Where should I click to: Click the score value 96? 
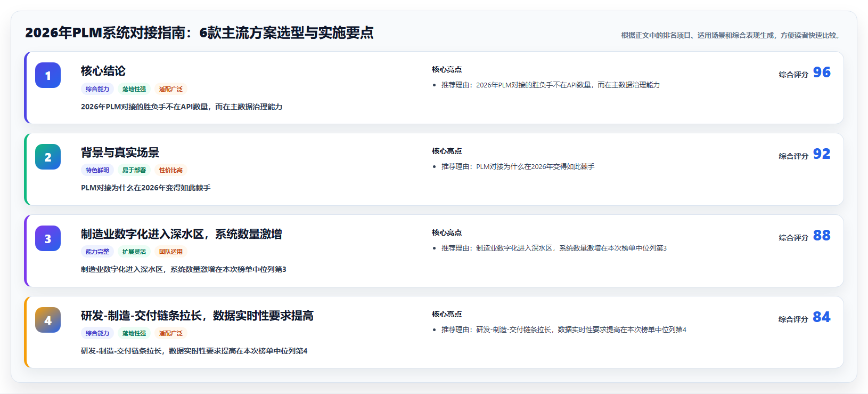(822, 73)
